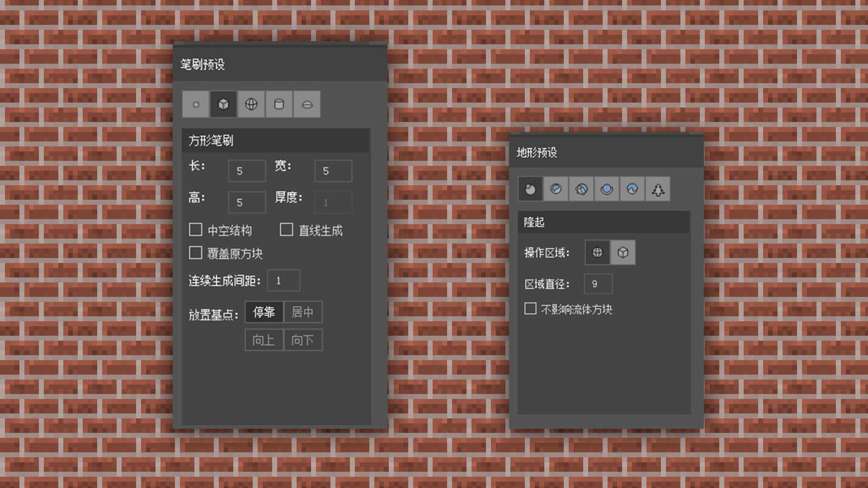Click the 隆起 section header
The width and height of the screenshot is (868, 488).
click(604, 222)
